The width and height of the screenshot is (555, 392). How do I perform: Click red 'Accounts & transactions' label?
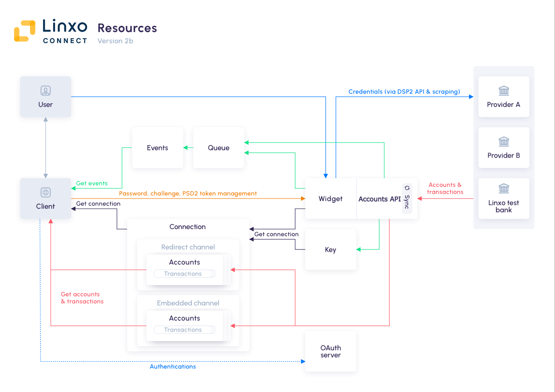[x=445, y=188]
